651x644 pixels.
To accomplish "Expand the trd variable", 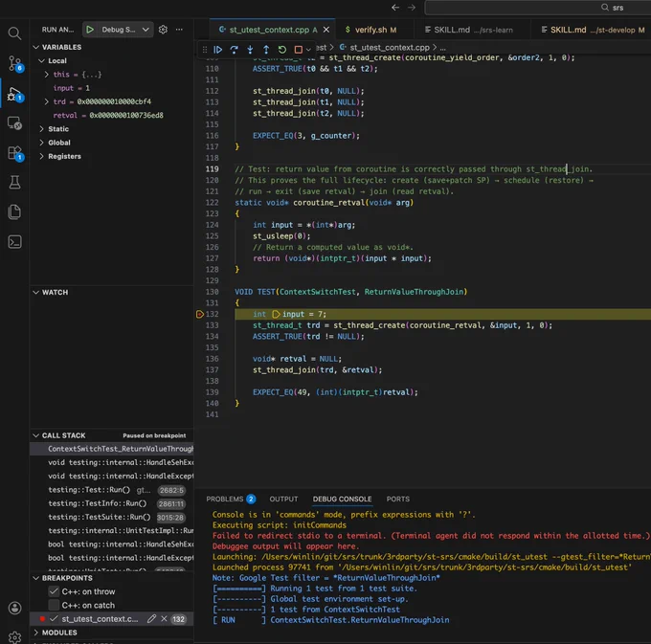I will point(47,101).
